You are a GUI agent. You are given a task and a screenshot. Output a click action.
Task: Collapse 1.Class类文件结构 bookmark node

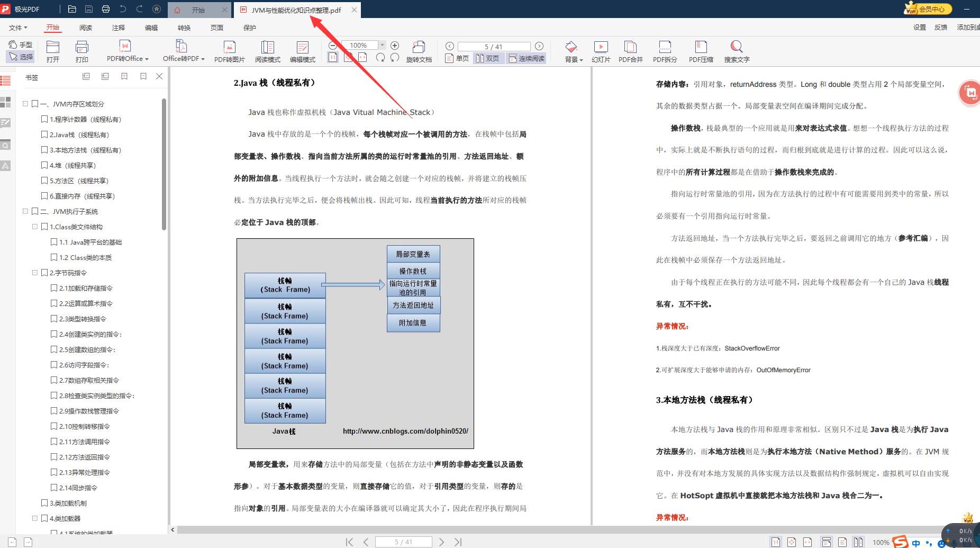coord(35,227)
